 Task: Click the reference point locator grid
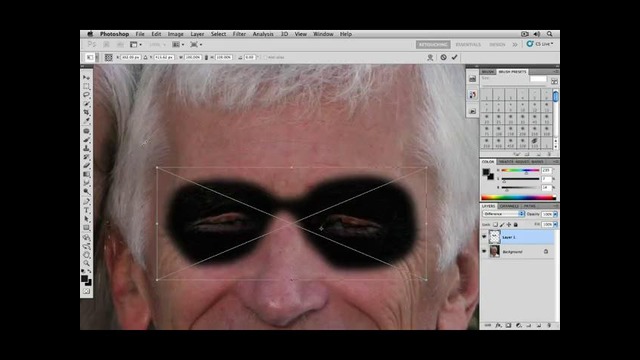pos(108,58)
